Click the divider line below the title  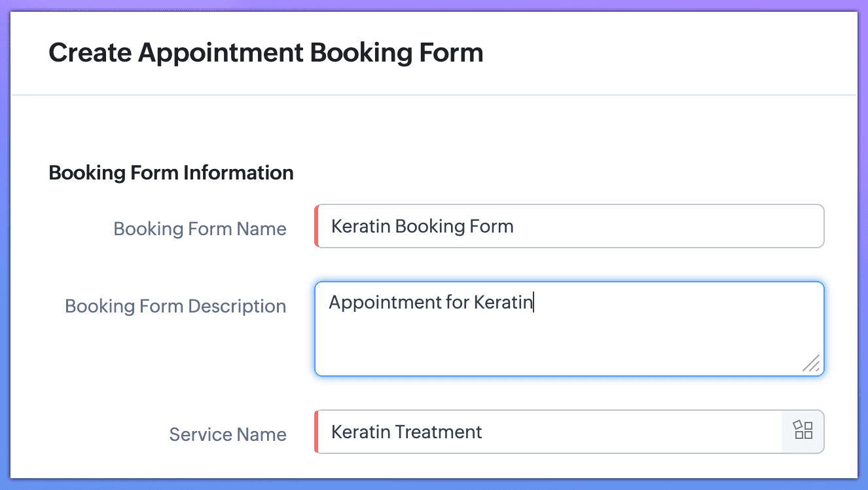pyautogui.click(x=433, y=95)
